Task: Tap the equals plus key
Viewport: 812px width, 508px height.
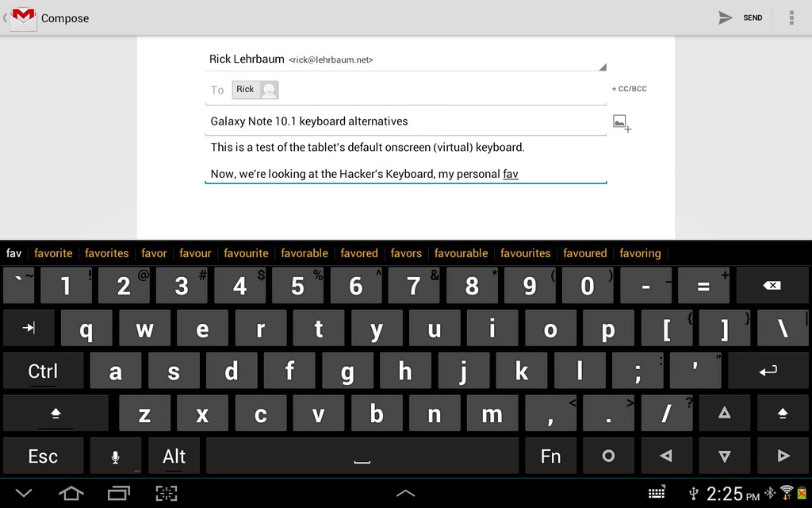Action: (704, 285)
